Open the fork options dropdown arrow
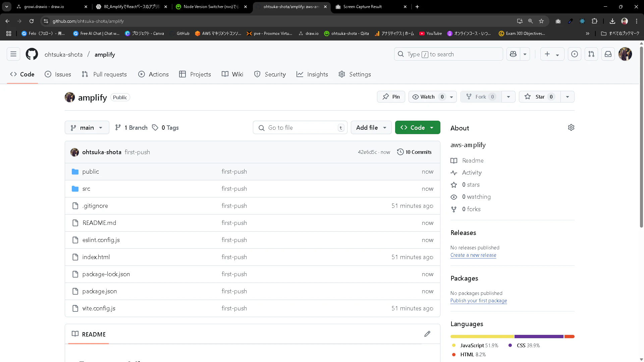 508,97
